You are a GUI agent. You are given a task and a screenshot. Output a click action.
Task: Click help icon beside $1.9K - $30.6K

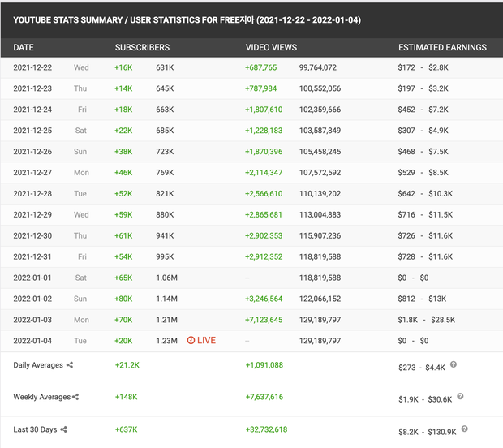click(460, 396)
